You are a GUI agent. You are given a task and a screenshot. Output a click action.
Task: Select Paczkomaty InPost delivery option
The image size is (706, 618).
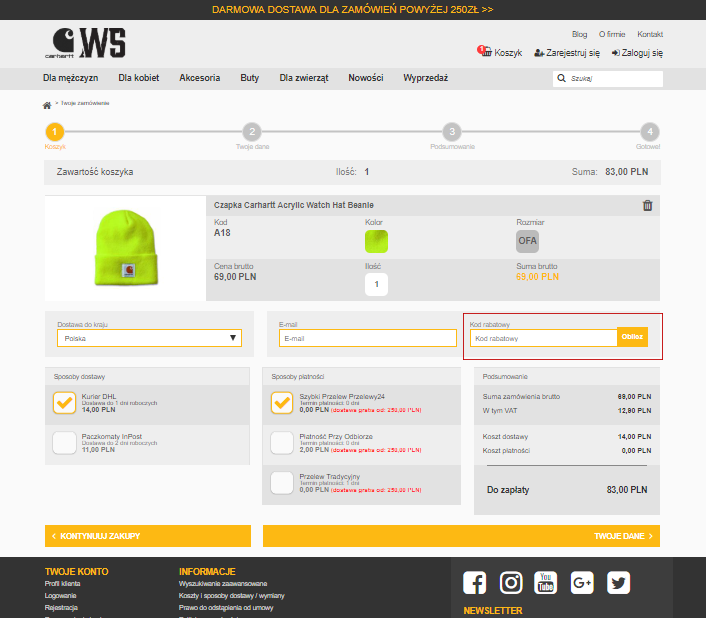65,443
